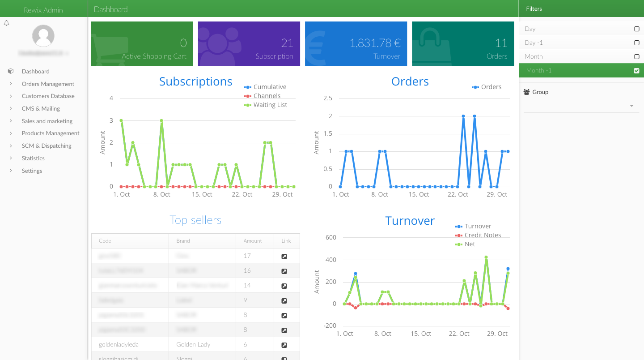Toggle Credit Notes series in legend
Screen dimensions: 644x360
click(478, 235)
